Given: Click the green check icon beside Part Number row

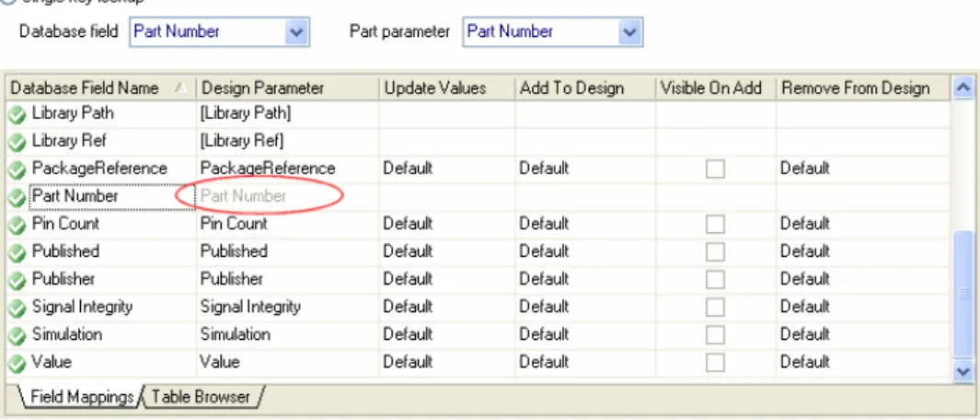Looking at the screenshot, I should click(17, 198).
